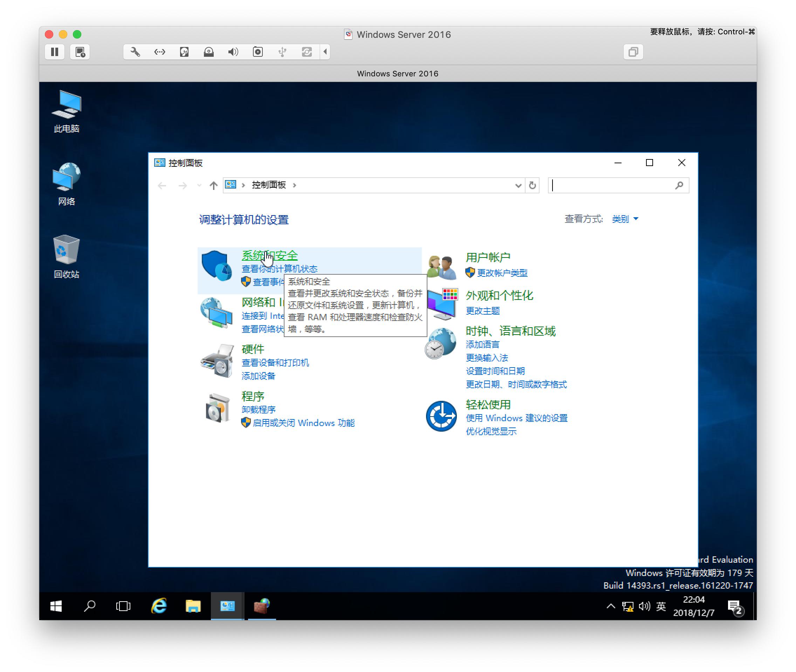The image size is (796, 672).
Task: Toggle the 英 input language indicator
Action: tap(661, 606)
